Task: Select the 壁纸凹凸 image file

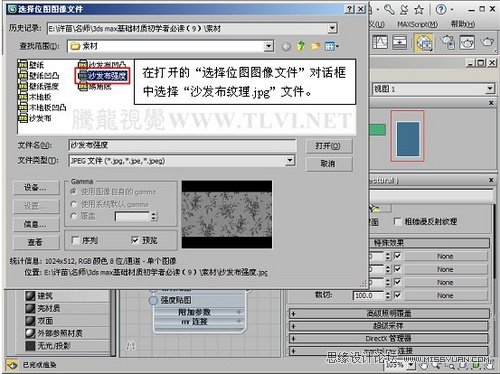Action: pos(39,76)
